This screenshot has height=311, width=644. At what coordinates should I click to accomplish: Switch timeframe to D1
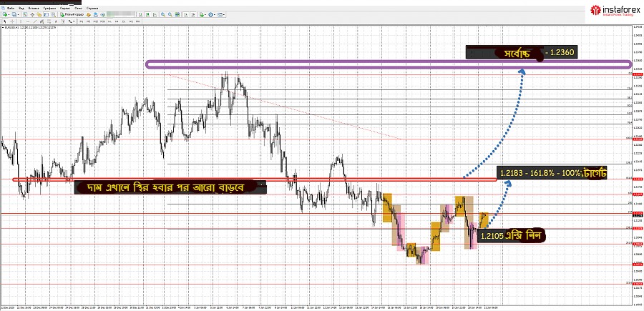124,21
